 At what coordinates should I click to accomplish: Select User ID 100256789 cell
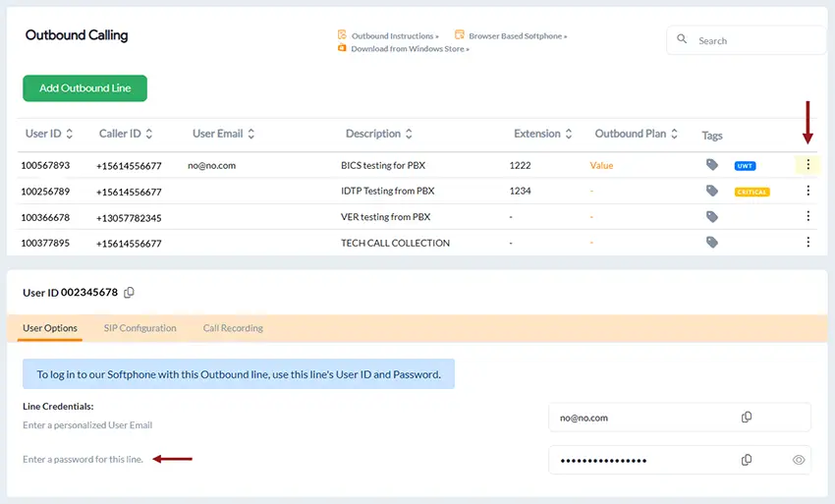(45, 192)
